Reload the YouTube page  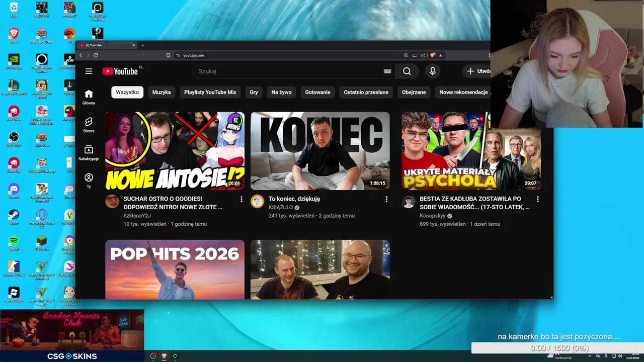pos(96,55)
